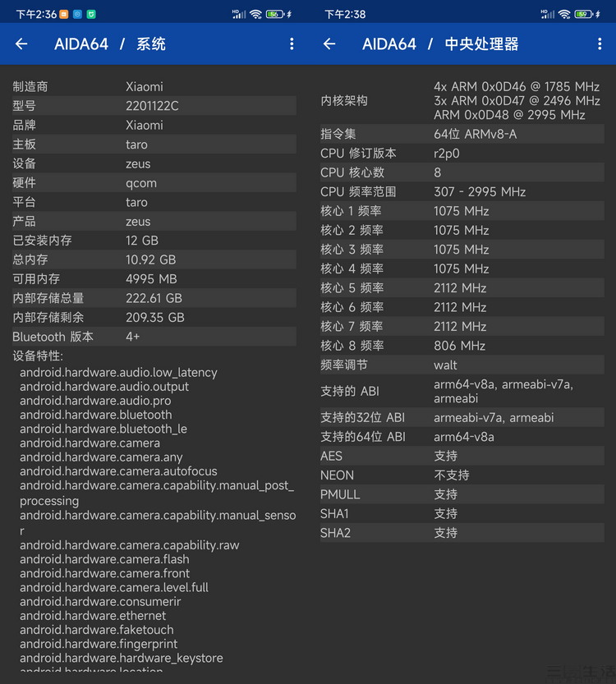Select 可用内存 value 4995 MB
This screenshot has height=684, width=616.
(x=151, y=279)
